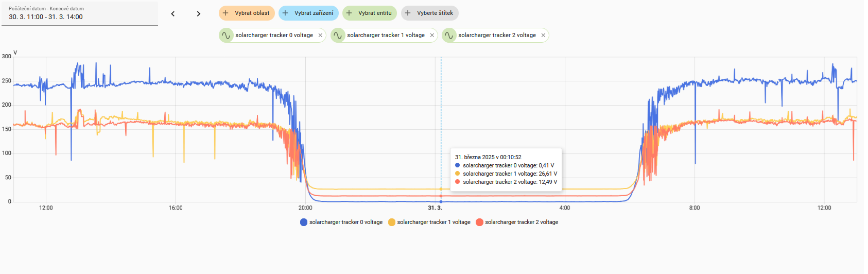Click the 100 label on voltage axis
868x274 pixels.
click(6, 153)
